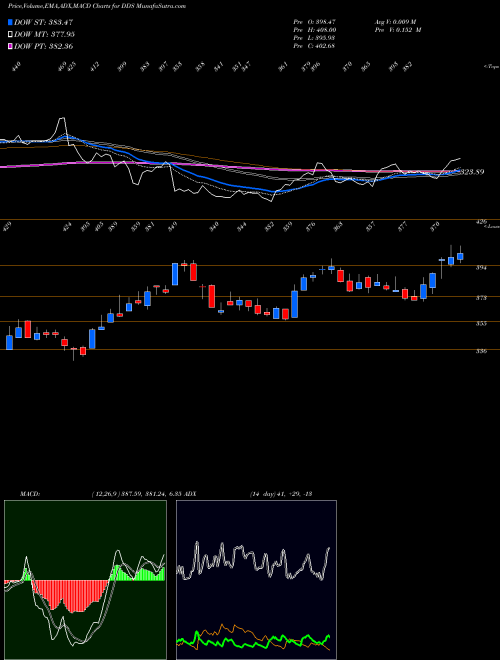
Task: Click the 373 price axis label
Action: (481, 298)
